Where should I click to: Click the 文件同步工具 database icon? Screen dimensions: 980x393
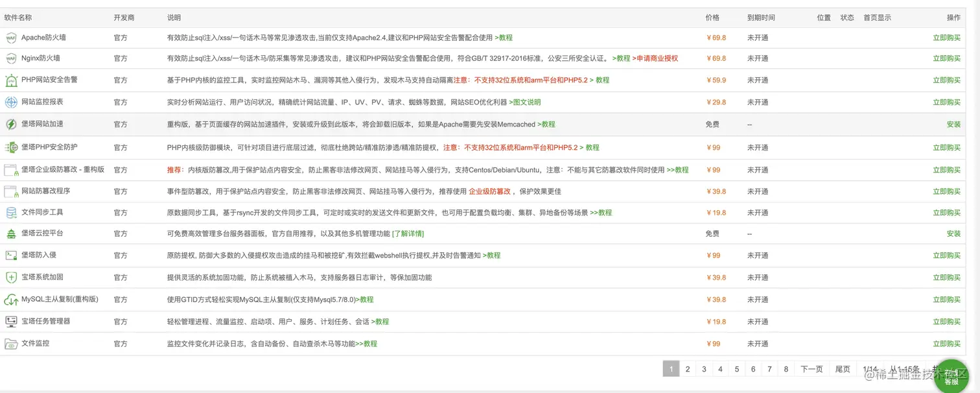[x=11, y=213]
